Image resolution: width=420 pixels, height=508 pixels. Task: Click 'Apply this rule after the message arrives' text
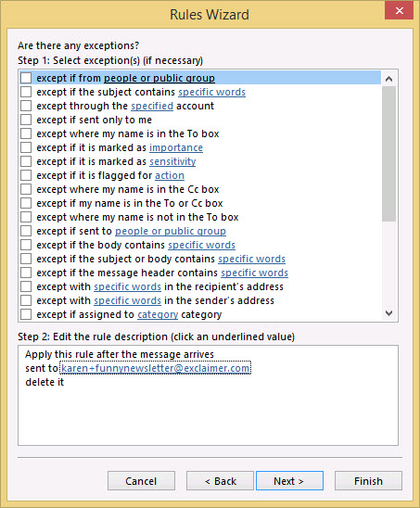[x=120, y=354]
